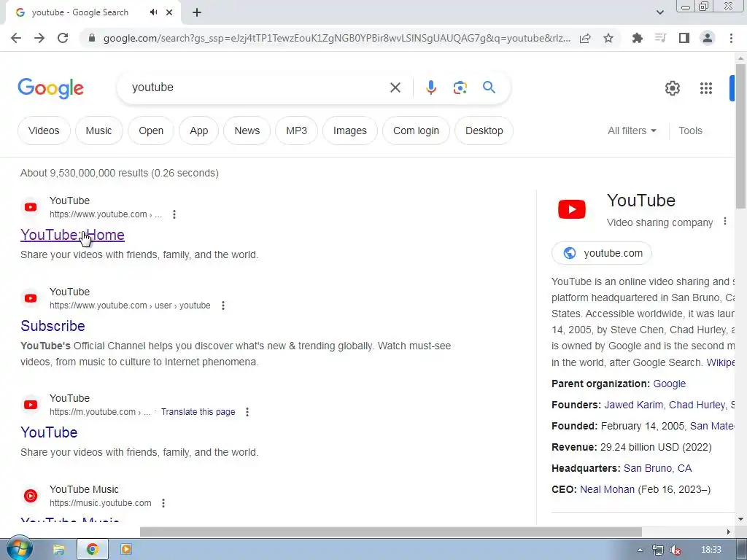Submit the search with the magnifier icon
Viewport: 747px width, 560px height.
[489, 87]
